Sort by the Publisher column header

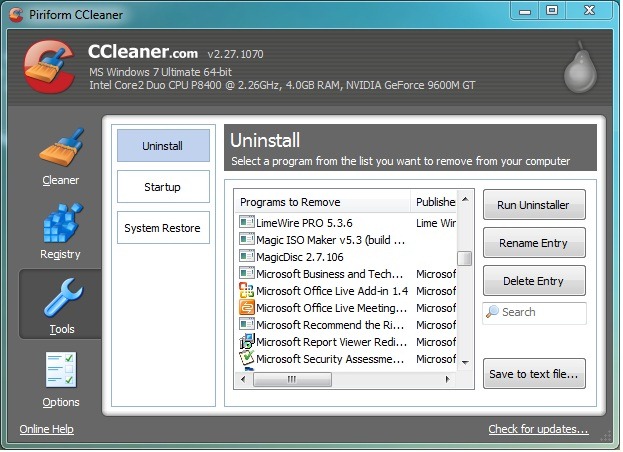[x=434, y=202]
